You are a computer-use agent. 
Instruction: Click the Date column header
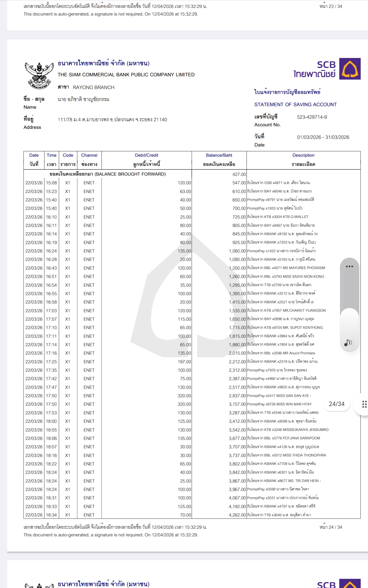tap(34, 160)
